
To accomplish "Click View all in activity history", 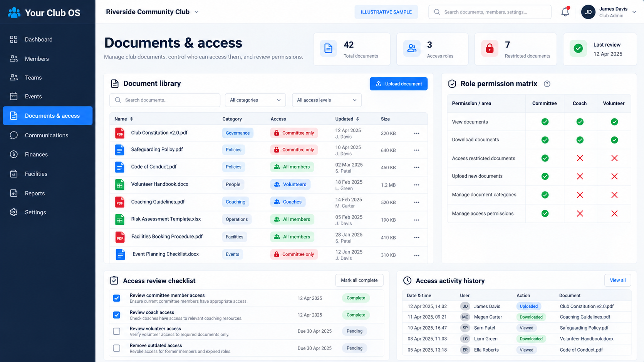I will click(618, 280).
